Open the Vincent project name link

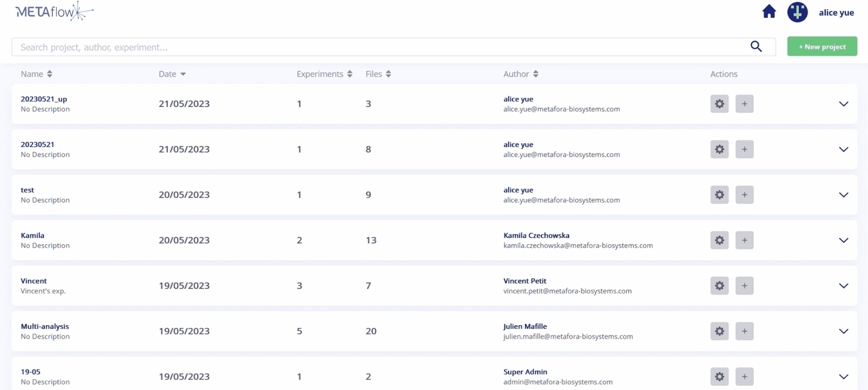pos(34,281)
